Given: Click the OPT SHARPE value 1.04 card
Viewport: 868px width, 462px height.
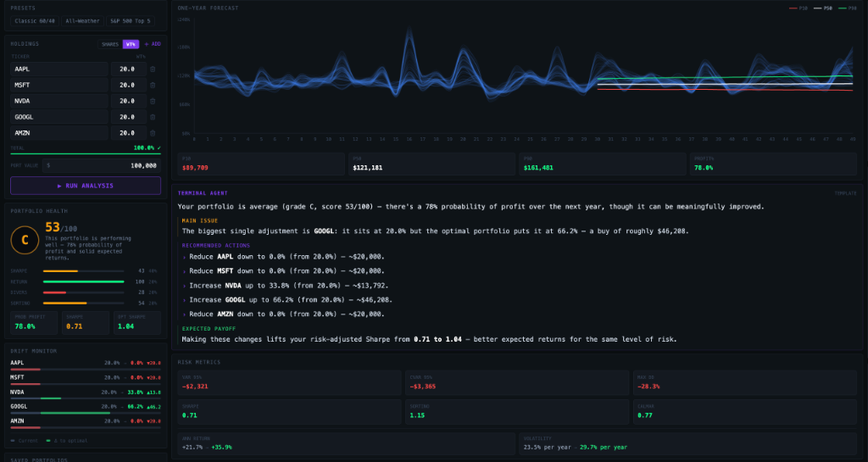Looking at the screenshot, I should pos(137,323).
